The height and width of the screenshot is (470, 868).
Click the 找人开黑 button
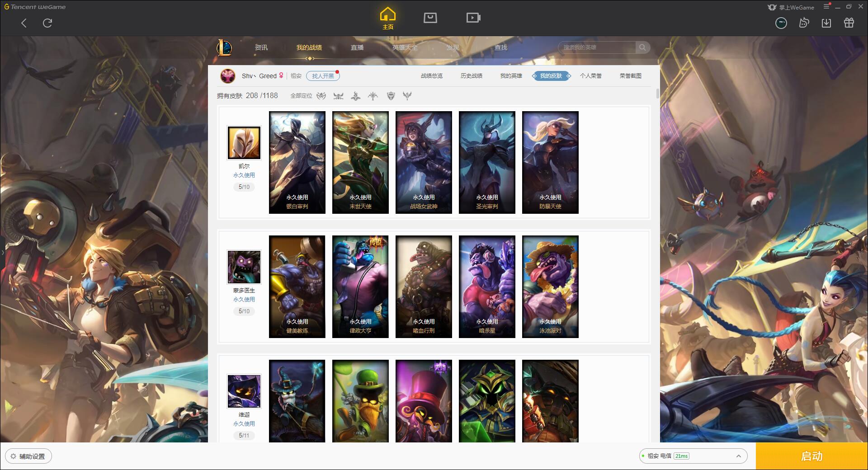click(323, 76)
